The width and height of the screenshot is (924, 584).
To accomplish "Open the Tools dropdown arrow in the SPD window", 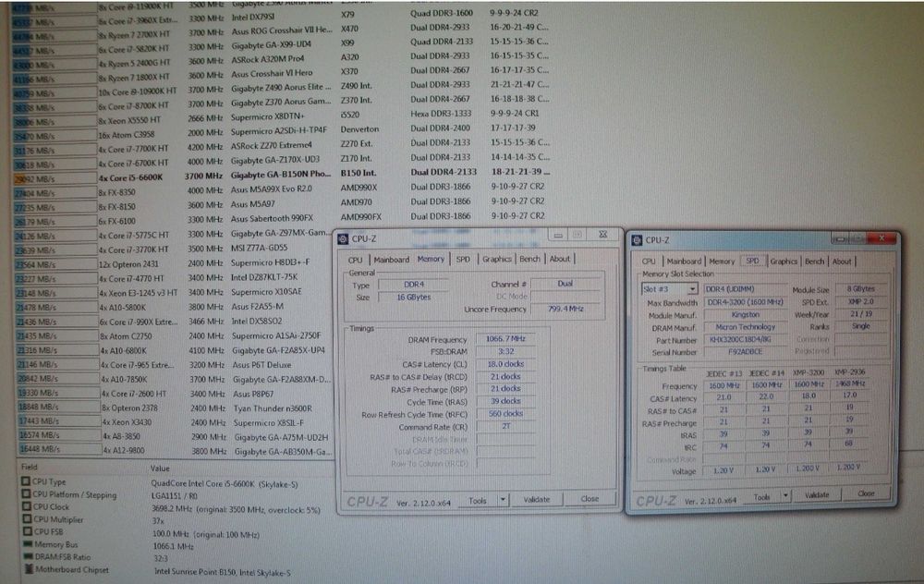I will point(786,496).
